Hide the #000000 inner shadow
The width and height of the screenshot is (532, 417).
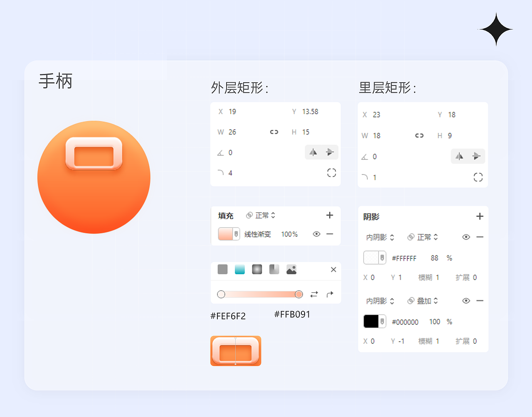click(x=465, y=301)
